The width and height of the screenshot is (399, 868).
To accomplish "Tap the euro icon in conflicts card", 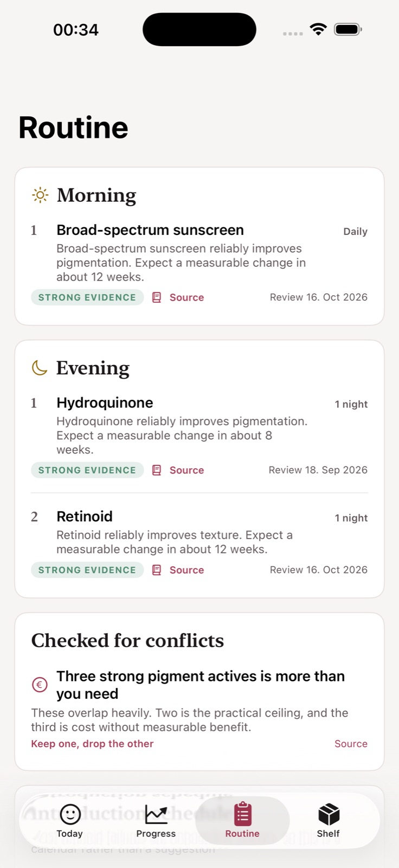I will pyautogui.click(x=40, y=685).
